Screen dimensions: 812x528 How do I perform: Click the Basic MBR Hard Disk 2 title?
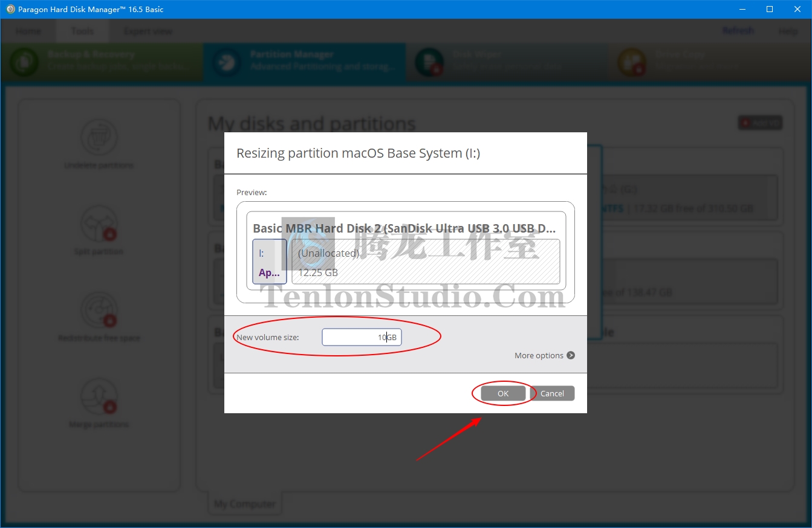pos(404,228)
